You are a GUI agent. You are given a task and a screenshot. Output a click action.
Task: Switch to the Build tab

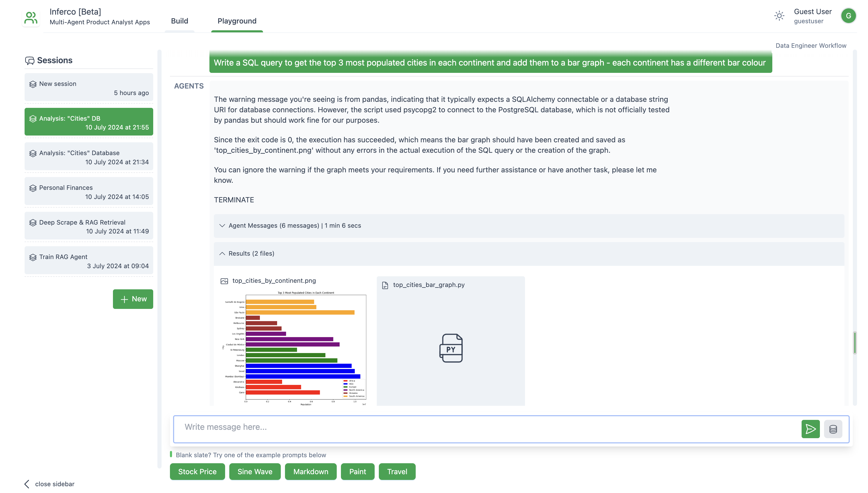[x=179, y=21]
